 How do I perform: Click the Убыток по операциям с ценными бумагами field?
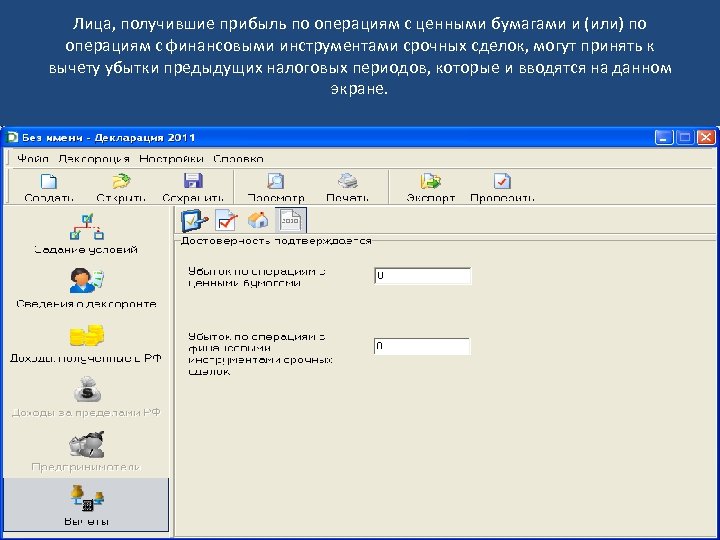(422, 276)
